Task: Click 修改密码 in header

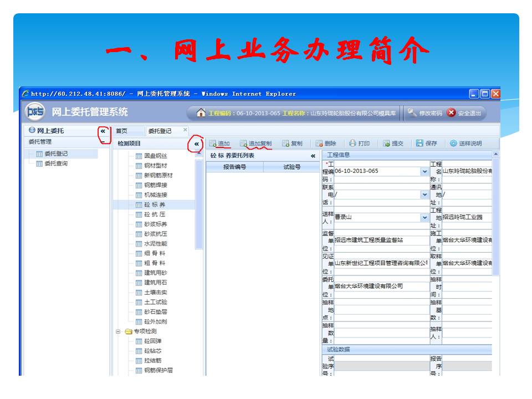Action: 426,113
